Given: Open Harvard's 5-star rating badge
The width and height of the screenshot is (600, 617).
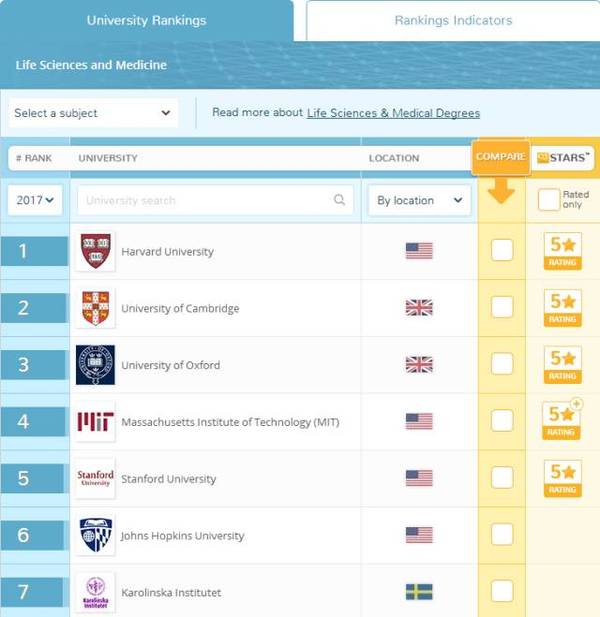Looking at the screenshot, I should pyautogui.click(x=563, y=251).
